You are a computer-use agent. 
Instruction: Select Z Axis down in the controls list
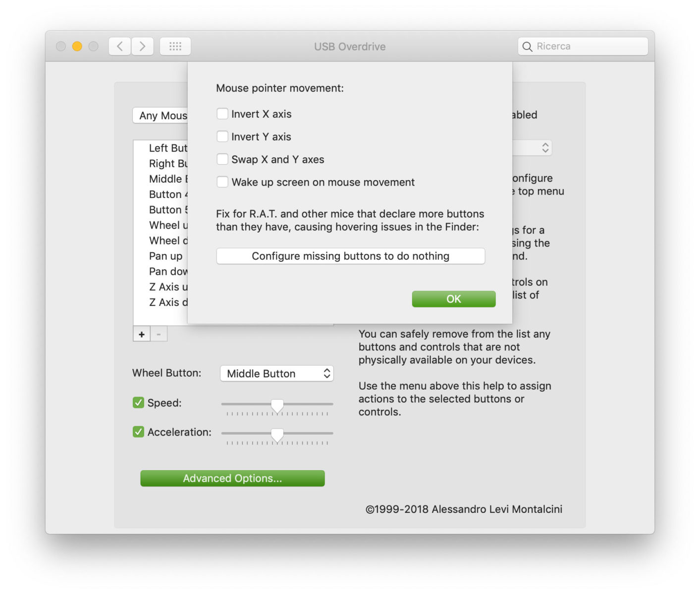161,302
